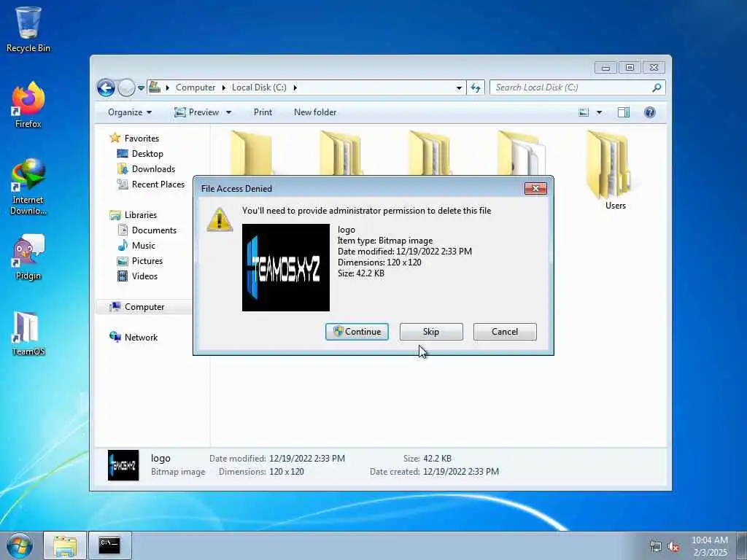Image resolution: width=747 pixels, height=560 pixels.
Task: Click the Search Local Disk (C:) field
Action: coord(570,87)
